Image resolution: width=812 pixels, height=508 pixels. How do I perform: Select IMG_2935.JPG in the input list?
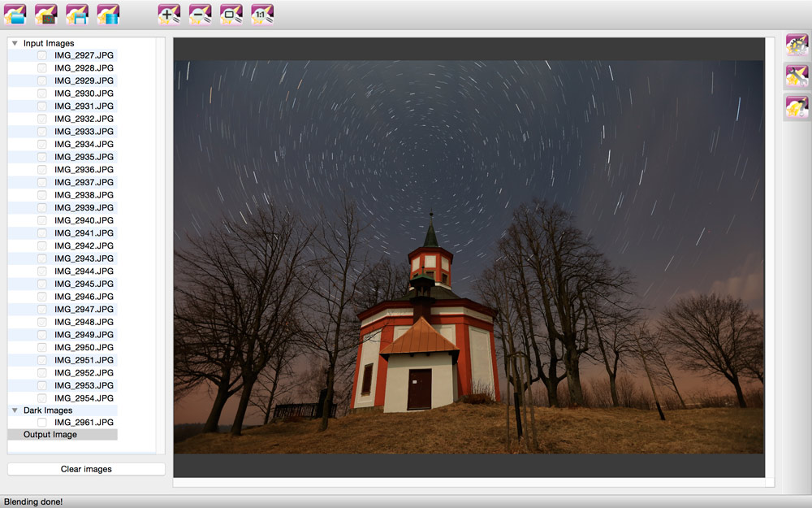(x=84, y=157)
